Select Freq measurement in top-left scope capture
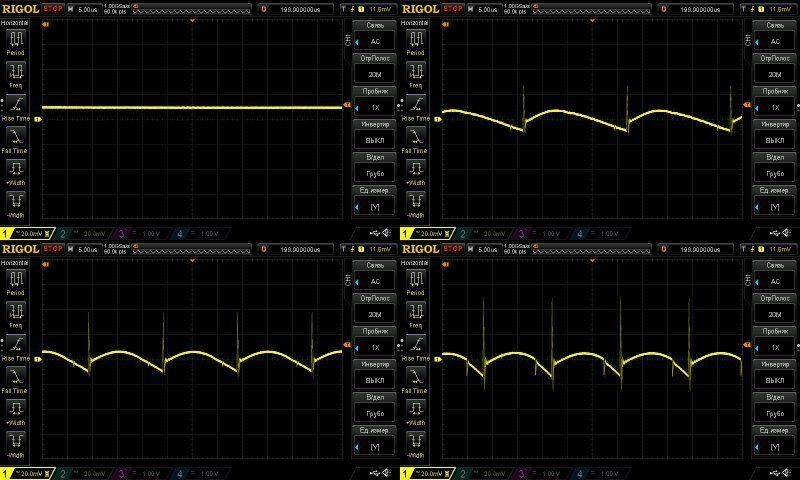Screen dimensions: 800x480 pyautogui.click(x=15, y=75)
